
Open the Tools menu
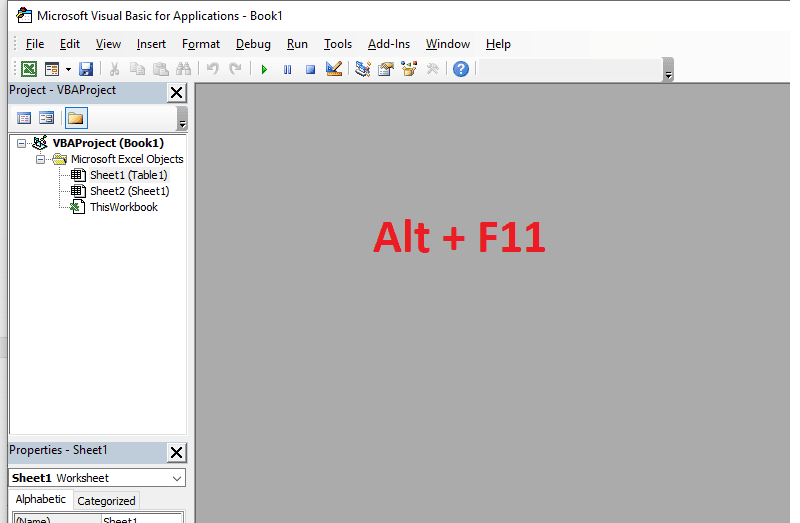(x=338, y=44)
